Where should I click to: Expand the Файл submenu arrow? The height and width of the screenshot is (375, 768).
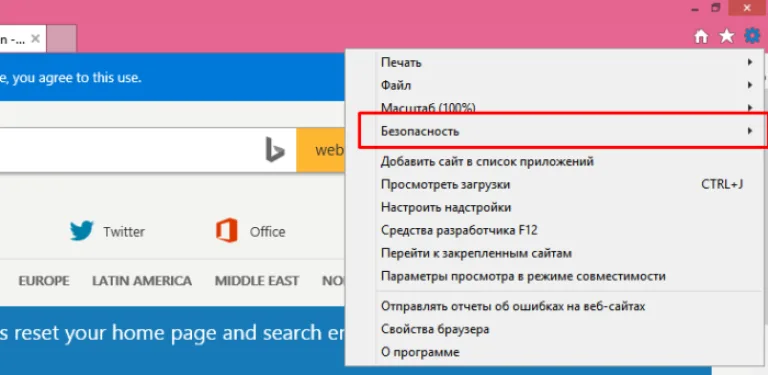(x=750, y=85)
